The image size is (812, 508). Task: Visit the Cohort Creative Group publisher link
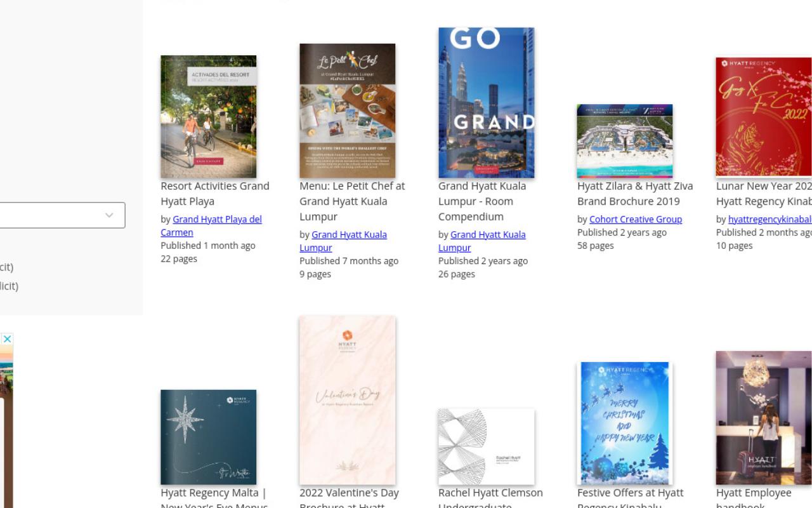coord(636,219)
